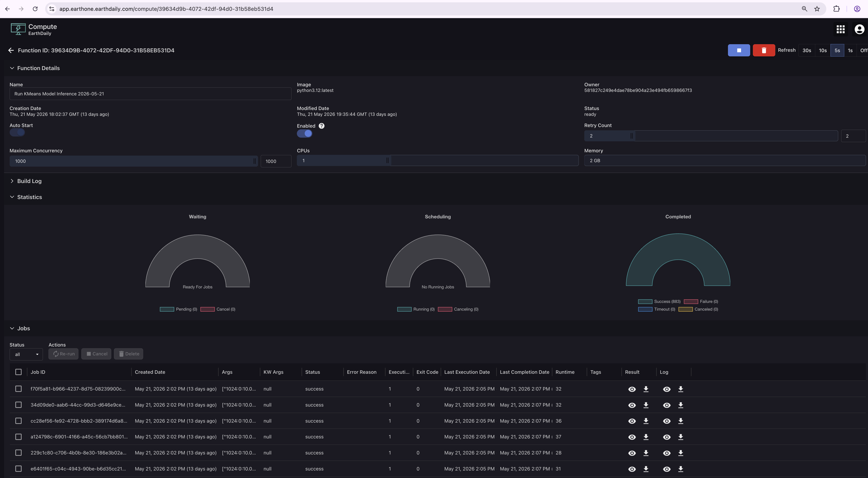Click the Enabled help question mark icon
The height and width of the screenshot is (478, 868).
point(321,126)
